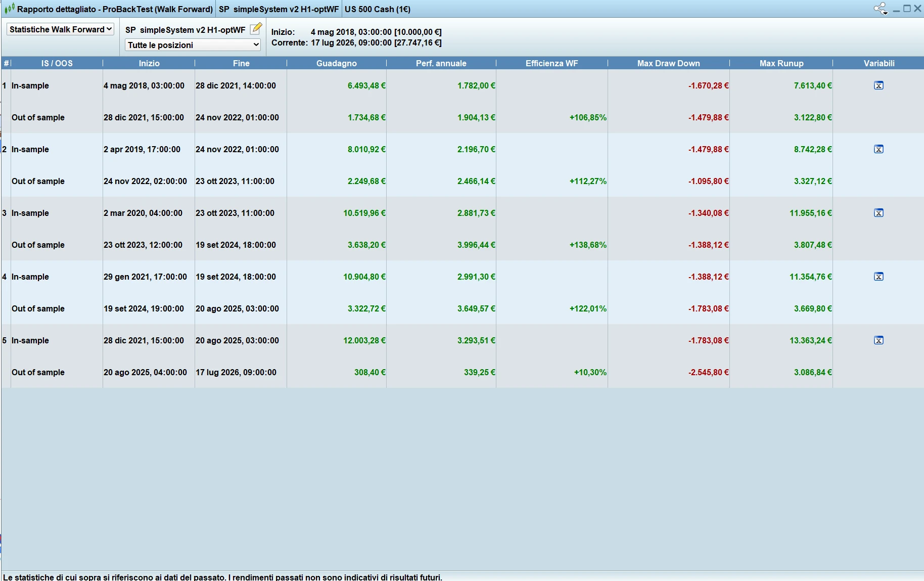Click the candlestick app icon in title bar
Image resolution: width=924 pixels, height=581 pixels.
9,9
